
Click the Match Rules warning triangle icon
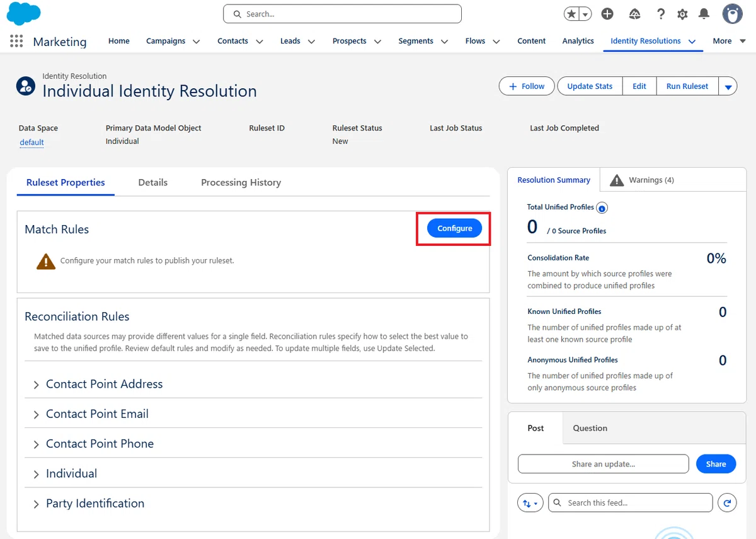point(45,261)
